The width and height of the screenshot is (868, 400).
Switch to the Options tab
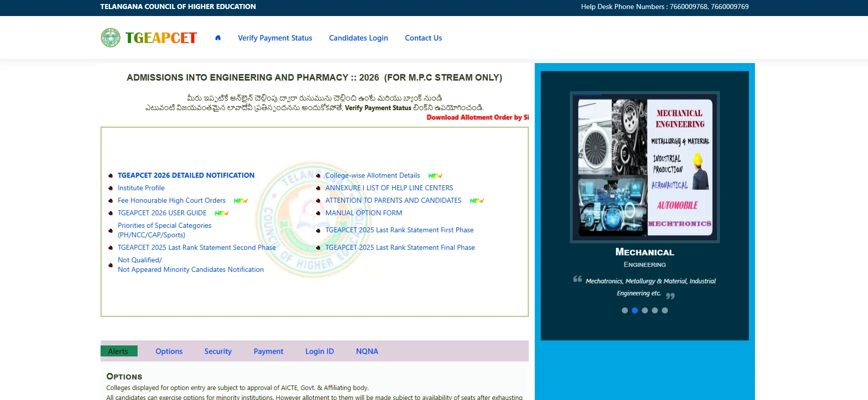click(x=169, y=351)
